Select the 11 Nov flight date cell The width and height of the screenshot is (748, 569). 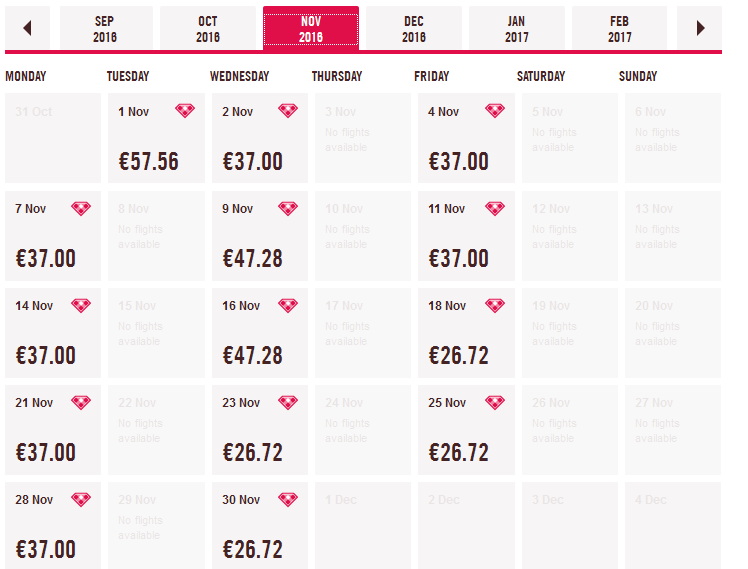pos(466,236)
